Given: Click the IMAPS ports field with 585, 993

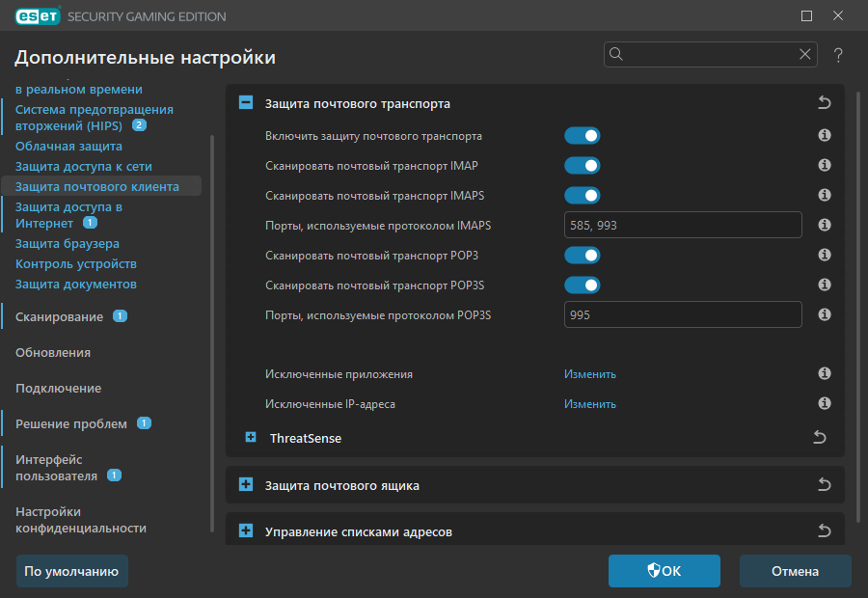Looking at the screenshot, I should point(683,225).
